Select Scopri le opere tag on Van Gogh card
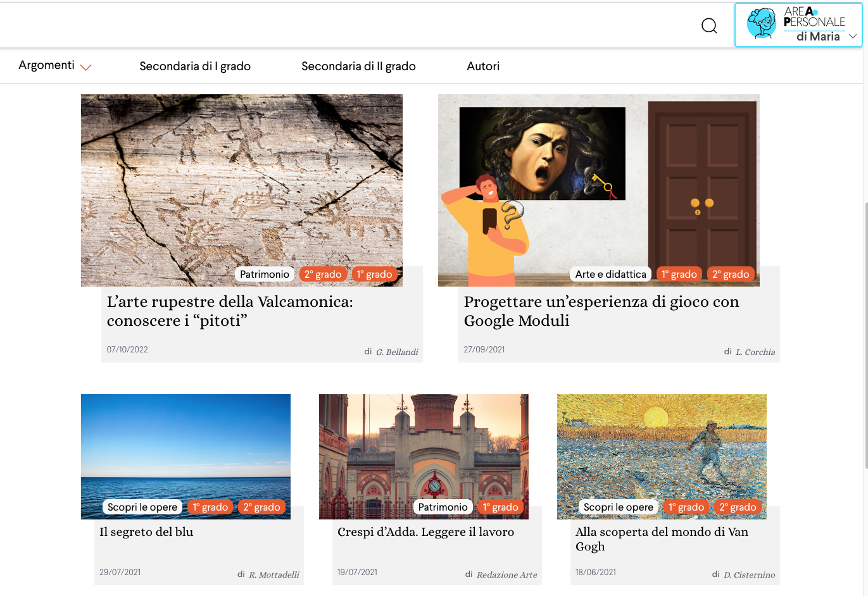The height and width of the screenshot is (596, 868). pos(619,507)
